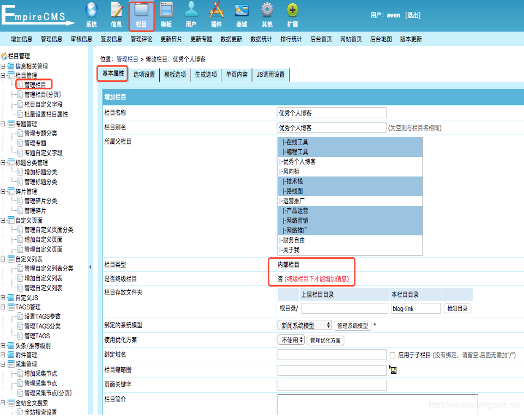Collapse the 专题管理 tree node
The image size is (524, 420).
[3, 124]
